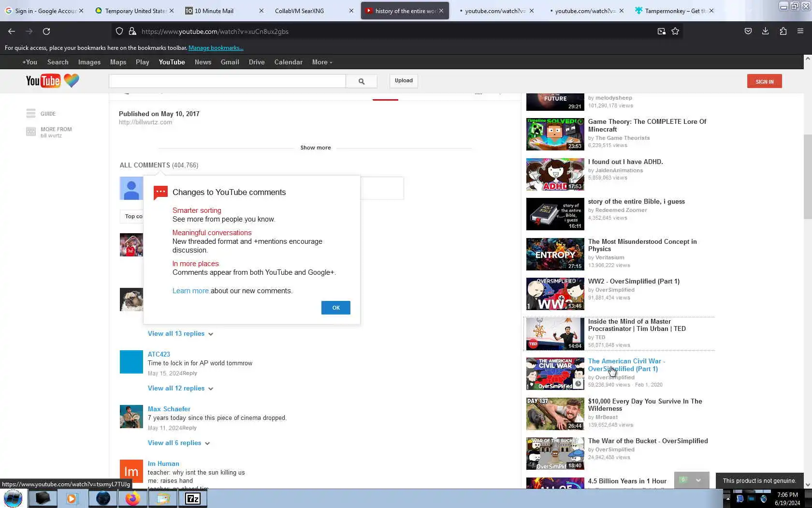Expand View all 6 replies
This screenshot has height=508, width=812.
click(x=179, y=443)
